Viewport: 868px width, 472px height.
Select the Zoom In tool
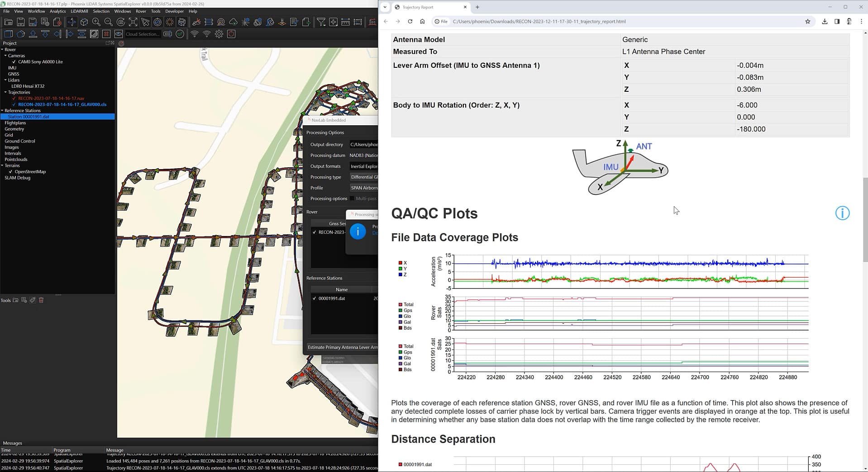tap(96, 22)
